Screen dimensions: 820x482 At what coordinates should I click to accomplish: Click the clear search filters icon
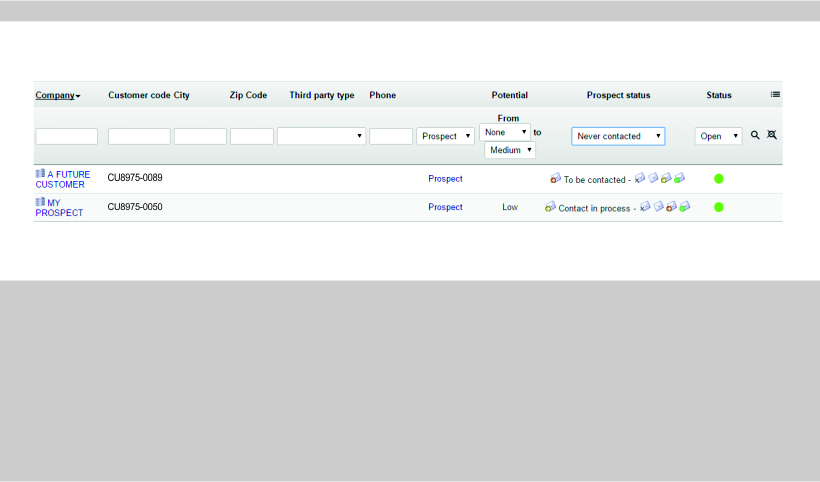pos(772,135)
